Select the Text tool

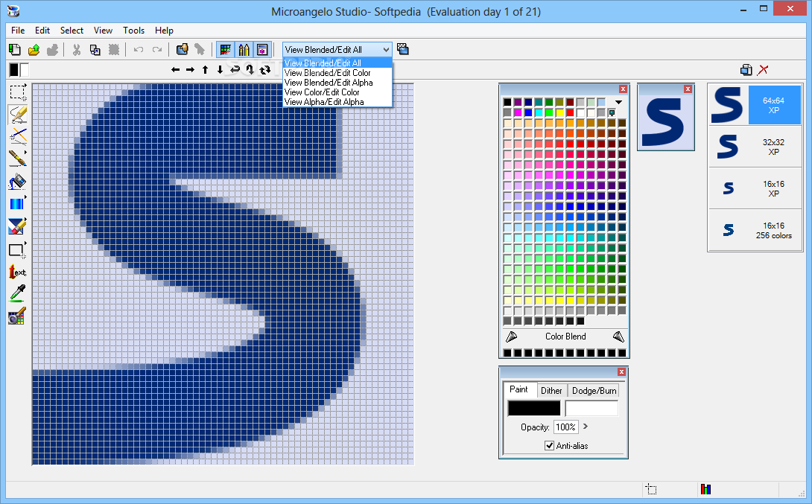click(x=18, y=272)
